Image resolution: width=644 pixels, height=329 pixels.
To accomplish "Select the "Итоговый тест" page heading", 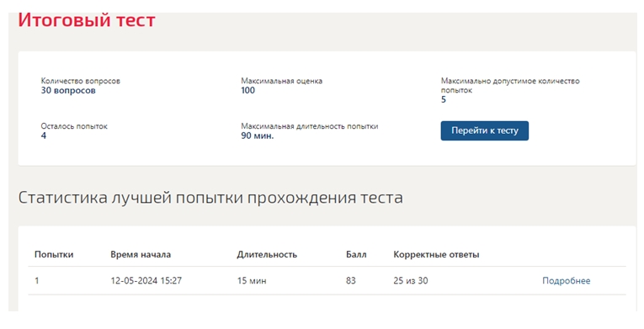I will (87, 20).
